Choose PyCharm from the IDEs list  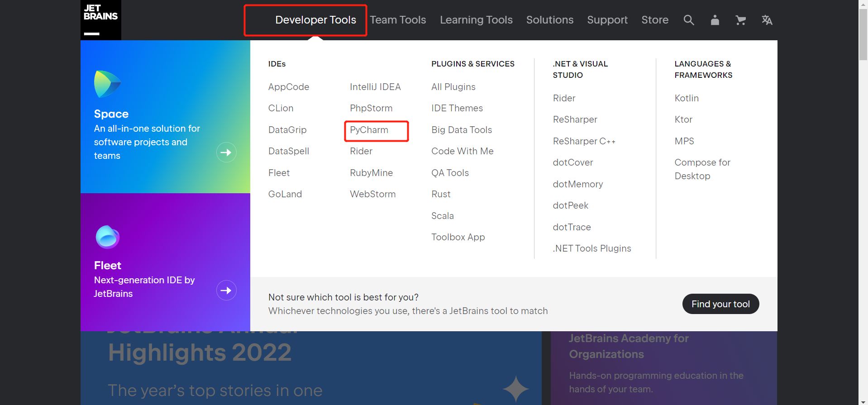coord(369,130)
